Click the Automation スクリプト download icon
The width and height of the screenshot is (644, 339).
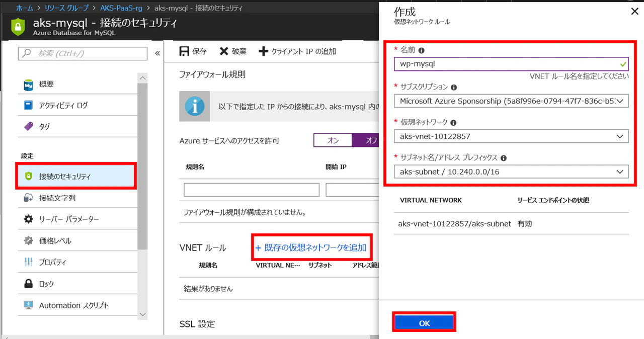click(29, 305)
